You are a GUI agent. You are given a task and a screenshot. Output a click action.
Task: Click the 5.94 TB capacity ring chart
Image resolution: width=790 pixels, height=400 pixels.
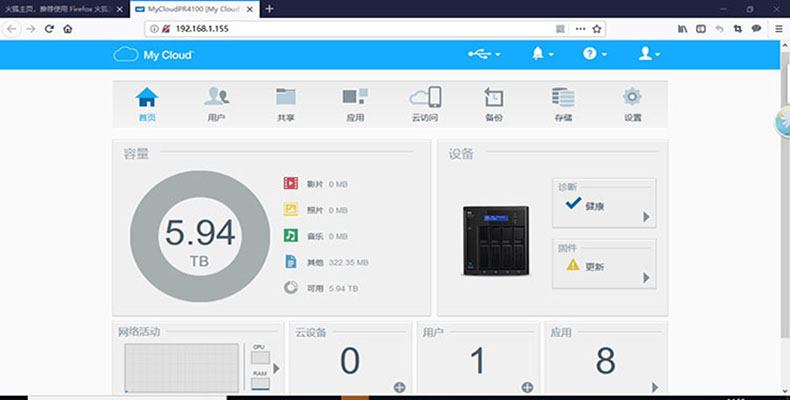click(200, 236)
